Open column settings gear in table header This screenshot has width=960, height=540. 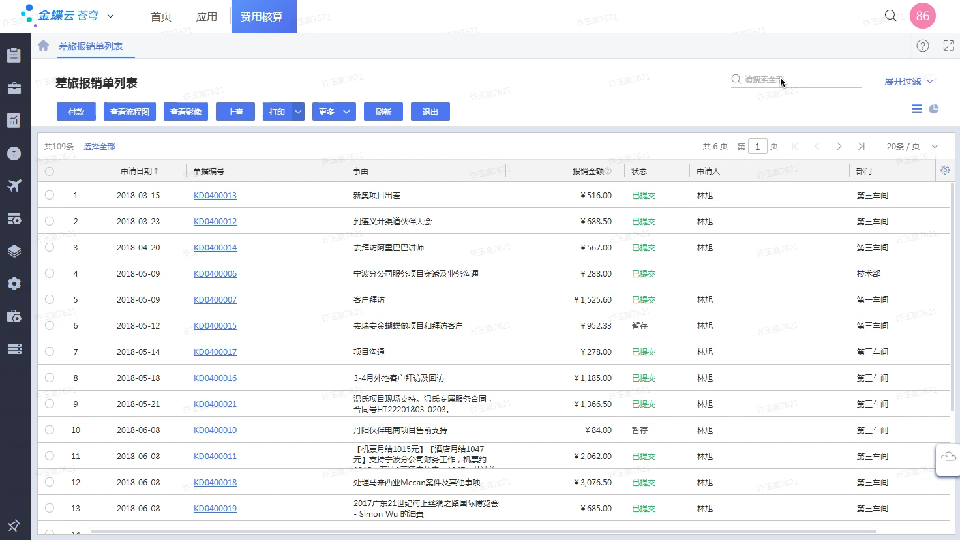(x=945, y=171)
